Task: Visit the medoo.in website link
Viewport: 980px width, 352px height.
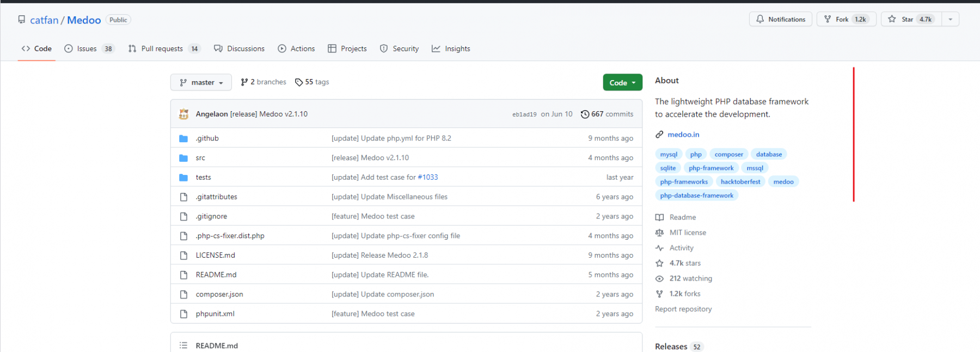Action: coord(683,135)
